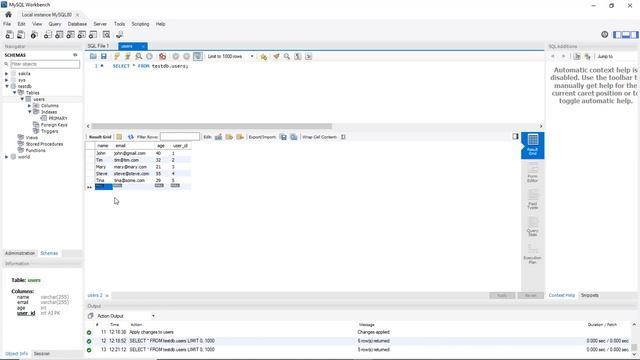
Task: Click Insert new row icon
Action: coord(229,137)
